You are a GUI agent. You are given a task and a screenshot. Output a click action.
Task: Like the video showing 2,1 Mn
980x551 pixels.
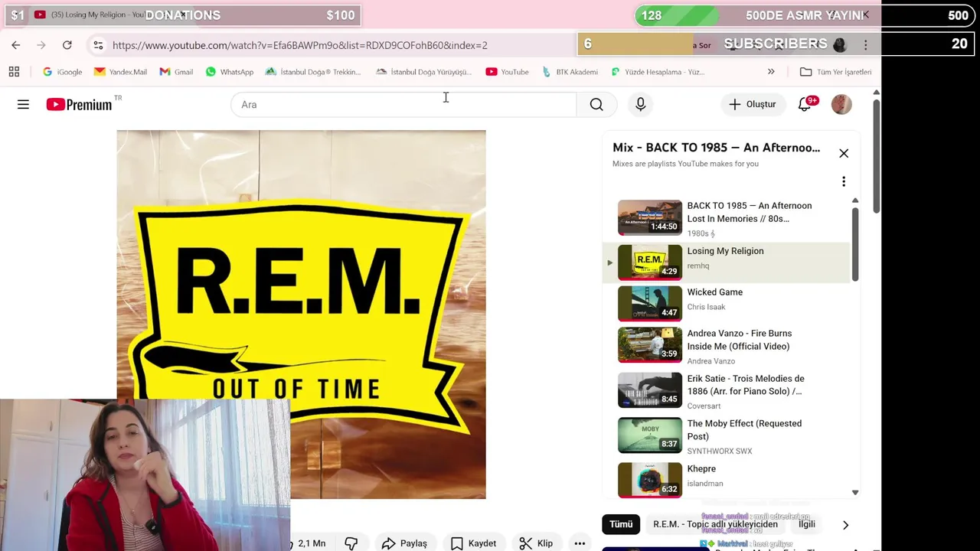(x=310, y=543)
